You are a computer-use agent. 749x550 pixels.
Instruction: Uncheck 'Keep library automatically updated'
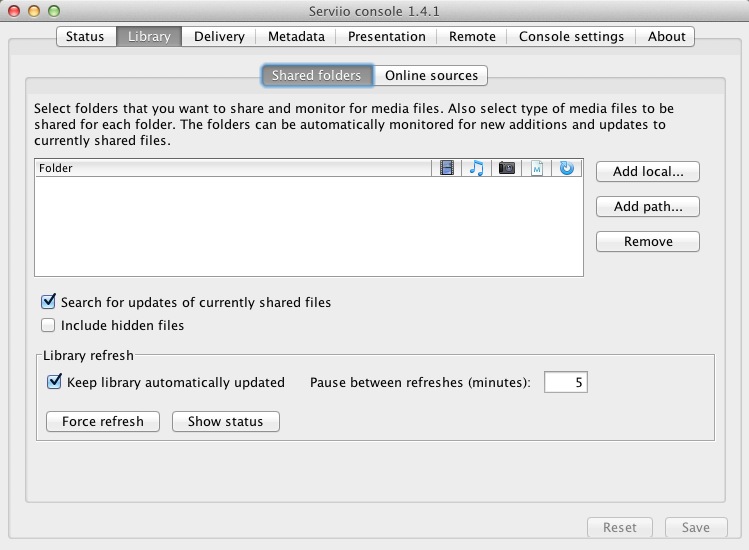coord(54,382)
